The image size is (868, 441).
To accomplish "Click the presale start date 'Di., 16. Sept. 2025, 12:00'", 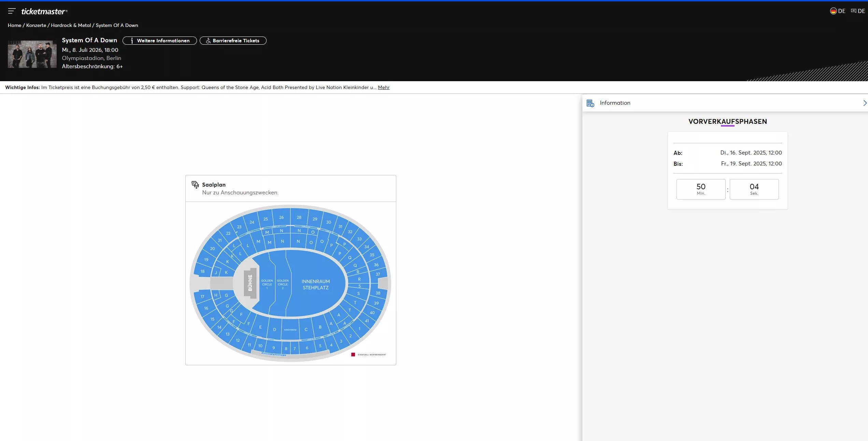I will click(x=751, y=153).
